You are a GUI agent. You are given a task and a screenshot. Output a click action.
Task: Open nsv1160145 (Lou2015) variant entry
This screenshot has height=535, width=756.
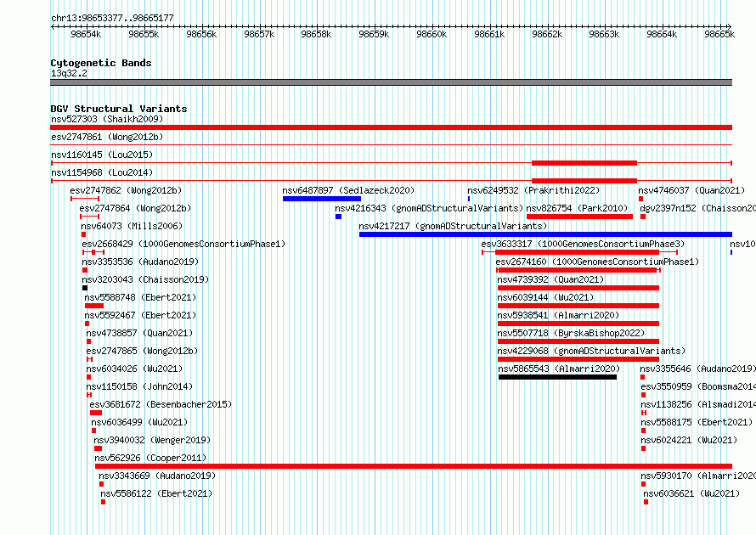pos(102,155)
